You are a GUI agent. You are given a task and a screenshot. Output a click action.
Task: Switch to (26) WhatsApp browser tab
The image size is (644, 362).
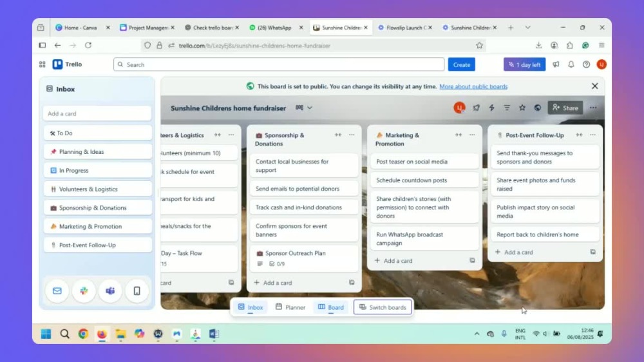coord(274,28)
